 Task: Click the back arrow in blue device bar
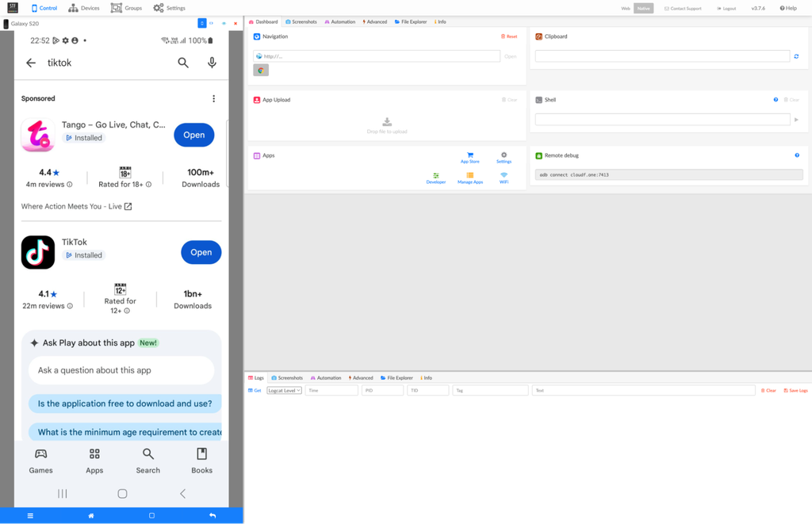213,516
